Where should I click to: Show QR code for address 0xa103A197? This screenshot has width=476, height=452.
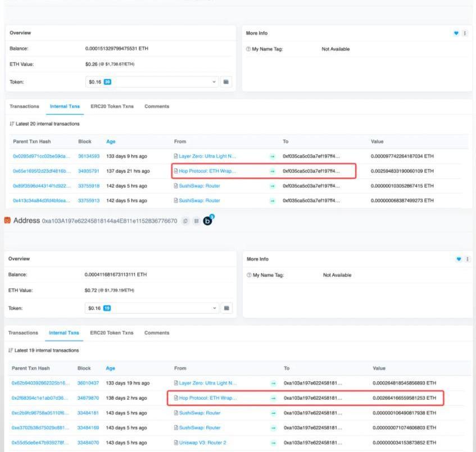[x=196, y=221]
